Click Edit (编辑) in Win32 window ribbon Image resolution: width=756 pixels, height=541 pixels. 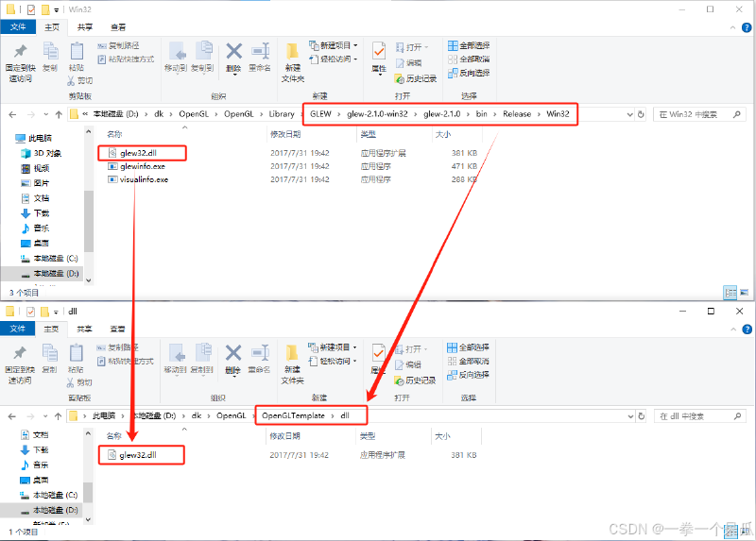tap(409, 63)
